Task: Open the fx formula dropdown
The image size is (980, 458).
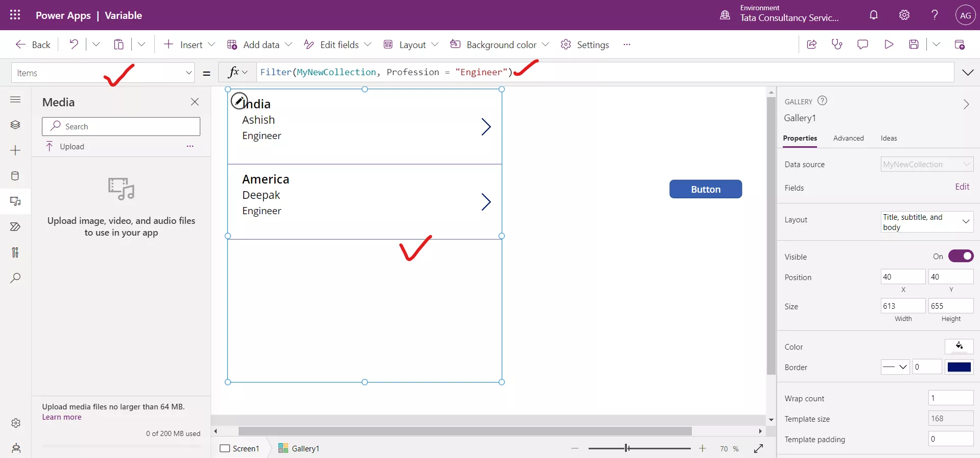Action: pyautogui.click(x=238, y=72)
